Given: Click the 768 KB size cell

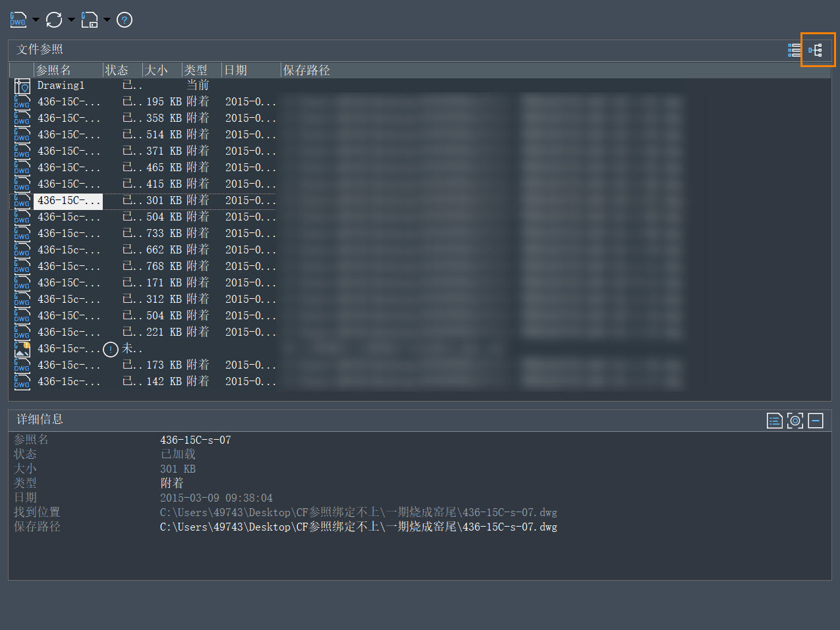Looking at the screenshot, I should (x=164, y=267).
